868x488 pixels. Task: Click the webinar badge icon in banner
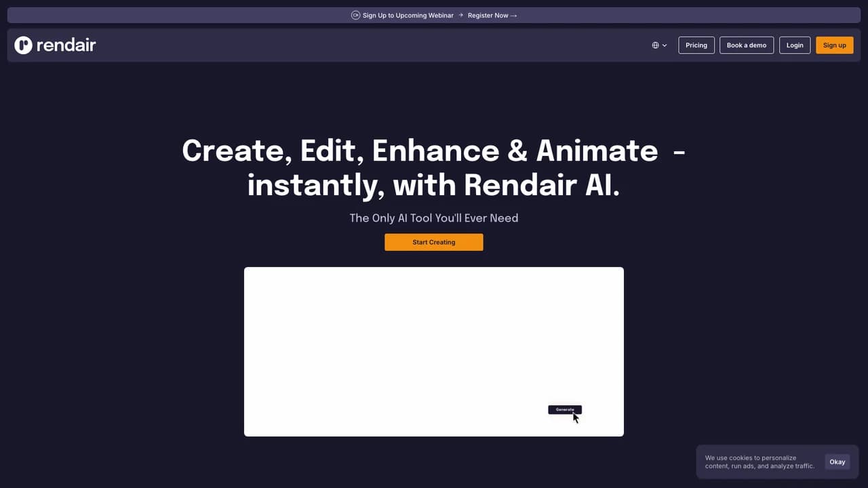click(355, 15)
